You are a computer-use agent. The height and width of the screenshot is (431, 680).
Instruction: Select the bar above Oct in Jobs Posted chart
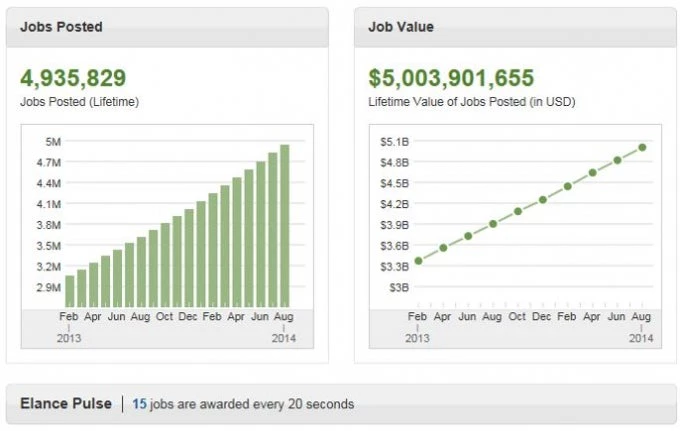[165, 265]
